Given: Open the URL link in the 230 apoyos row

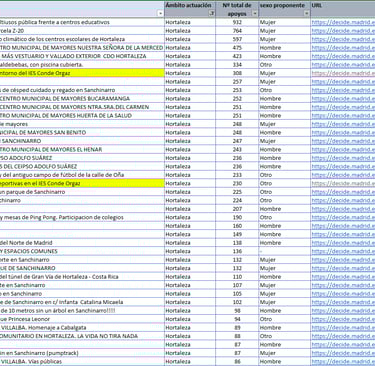Looking at the screenshot, I should 343,184.
